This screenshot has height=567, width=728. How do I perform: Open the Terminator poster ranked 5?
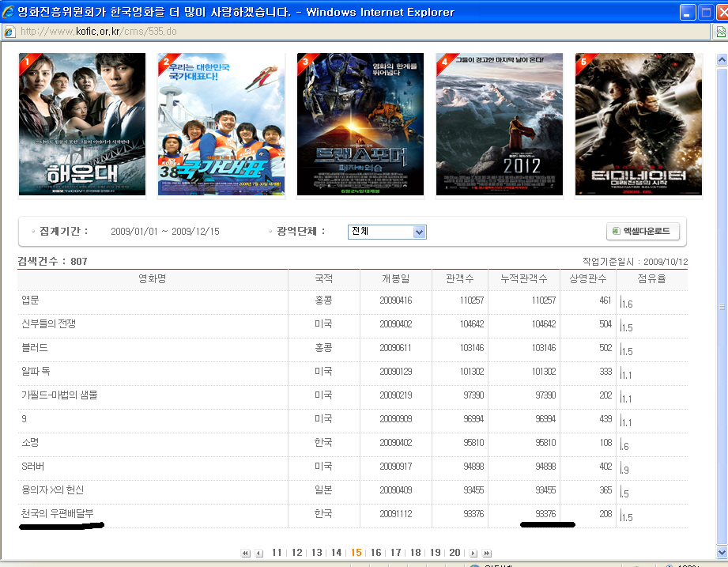[639, 124]
